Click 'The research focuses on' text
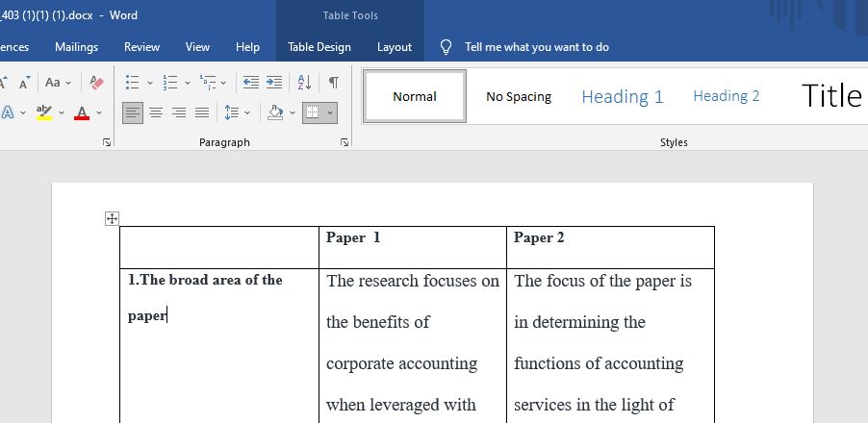Screen dimensions: 868x423 tap(413, 281)
